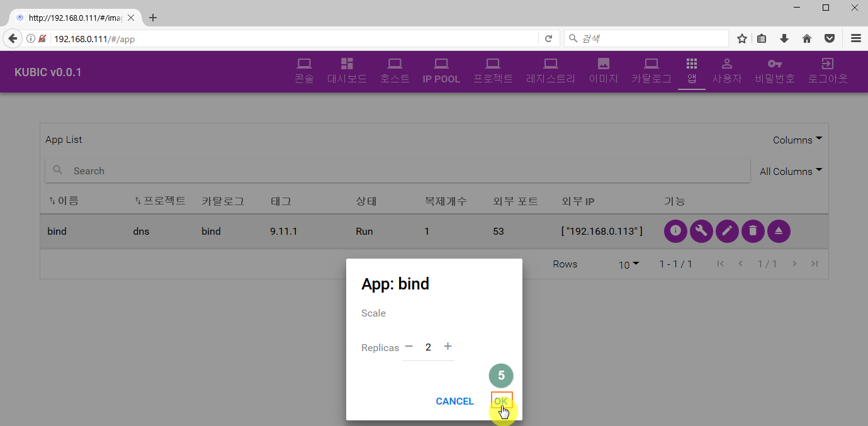Click the bind name cell in table

point(57,232)
